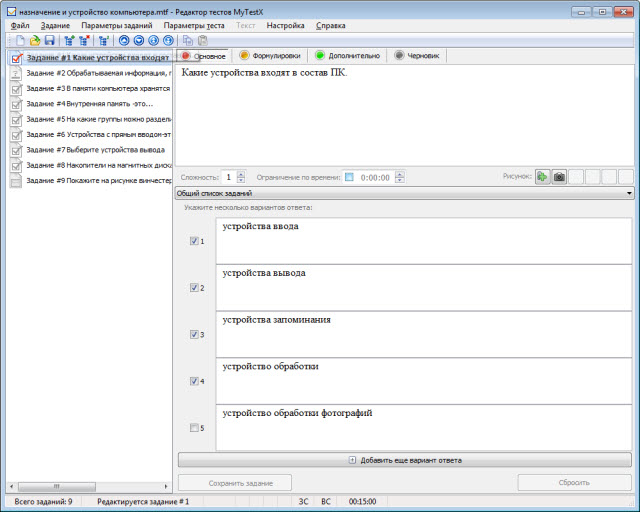Check answer option 5 checkbox
Viewport: 640px width, 512px height.
tap(194, 428)
